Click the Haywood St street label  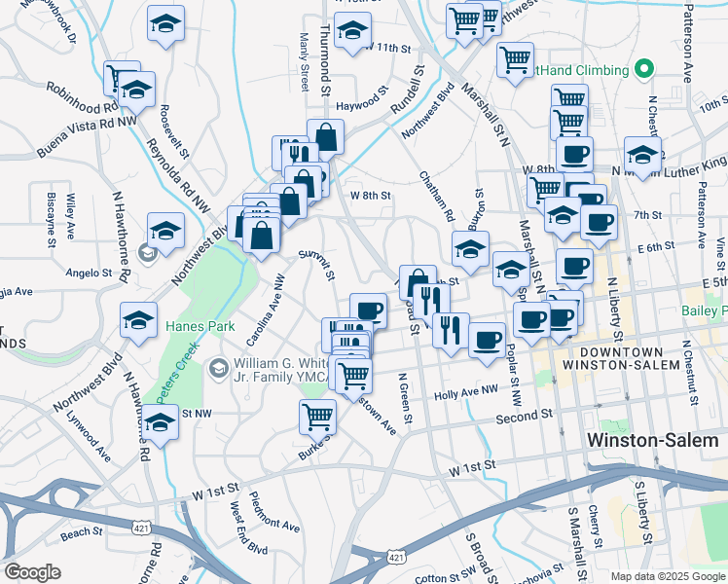point(362,98)
